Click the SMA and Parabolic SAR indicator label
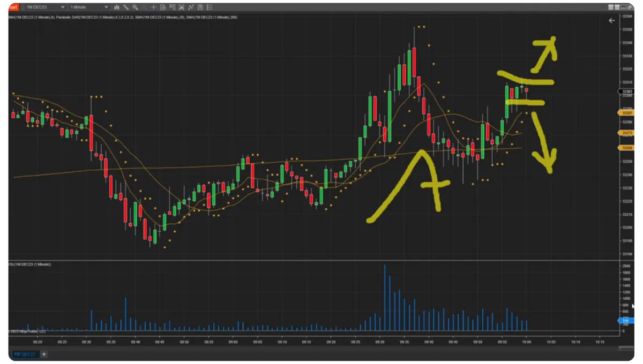This screenshot has width=643, height=364. (x=123, y=17)
